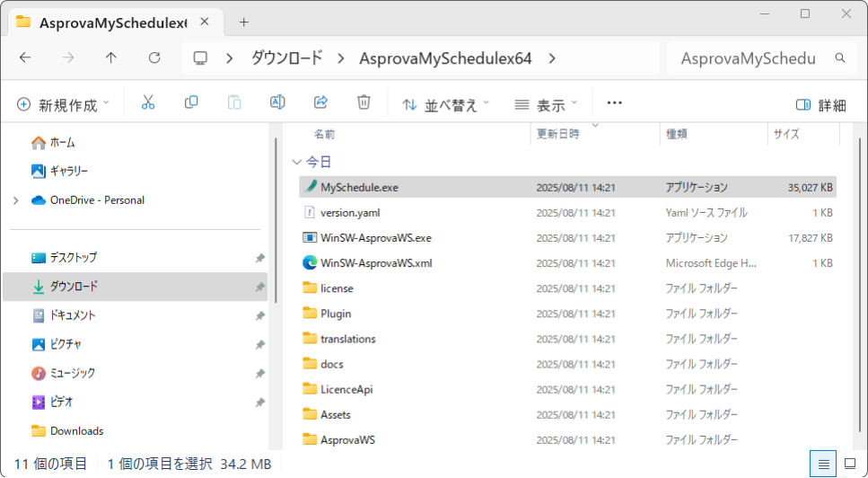Click chevron after the PC icon
This screenshot has width=868, height=478.
[230, 58]
